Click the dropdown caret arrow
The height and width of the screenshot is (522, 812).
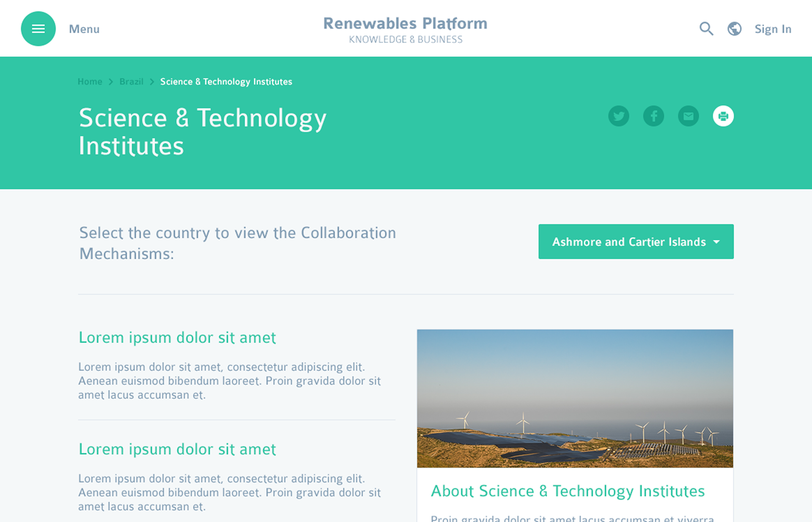pos(716,242)
